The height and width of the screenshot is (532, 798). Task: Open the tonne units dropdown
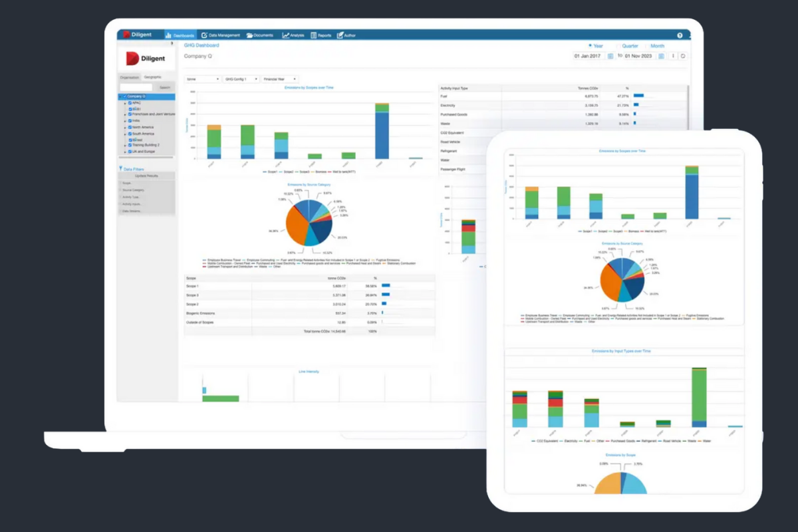203,79
